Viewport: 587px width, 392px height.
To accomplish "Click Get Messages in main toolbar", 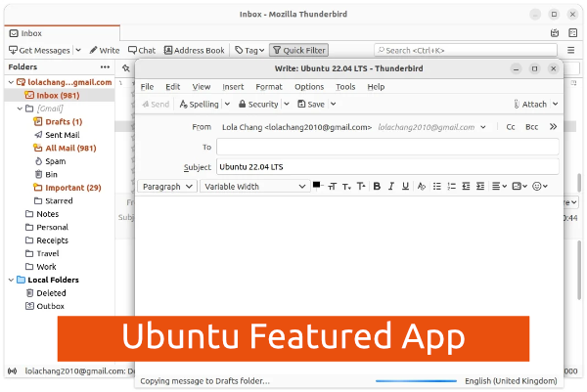I will click(x=39, y=50).
